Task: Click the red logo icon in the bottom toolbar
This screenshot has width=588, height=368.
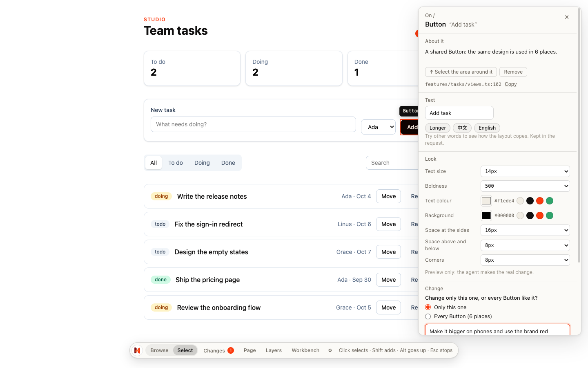Action: (x=137, y=350)
